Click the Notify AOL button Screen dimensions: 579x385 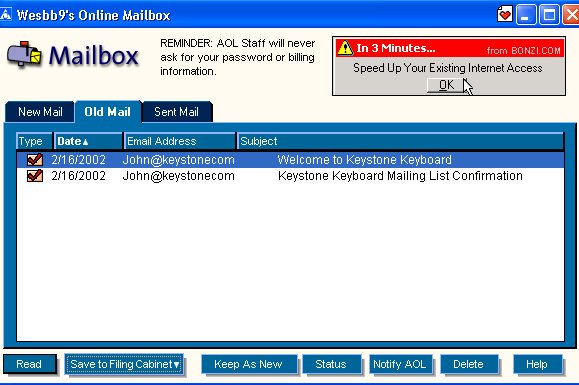tap(400, 364)
